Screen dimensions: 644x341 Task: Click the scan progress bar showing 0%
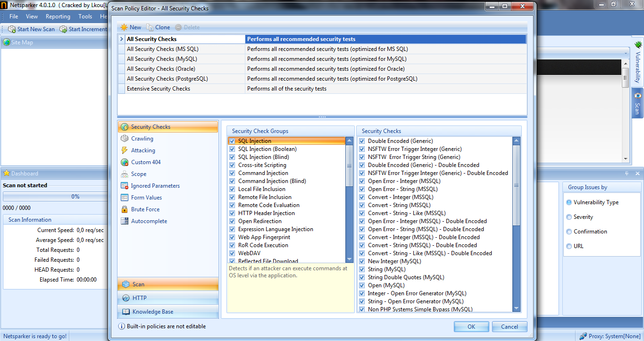pos(56,197)
